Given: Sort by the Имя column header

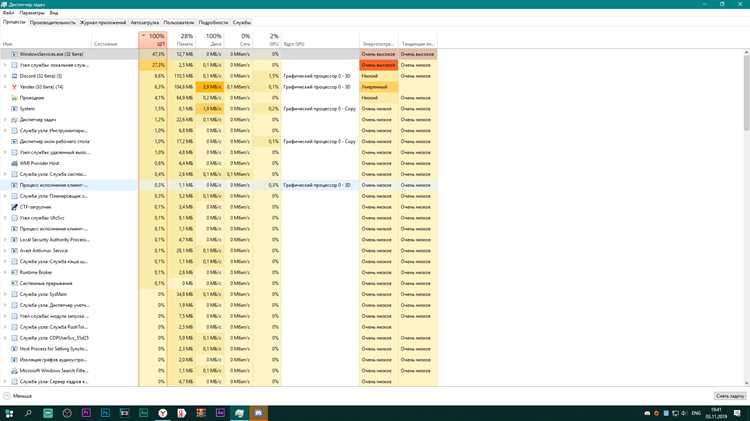Looking at the screenshot, I should pos(45,40).
